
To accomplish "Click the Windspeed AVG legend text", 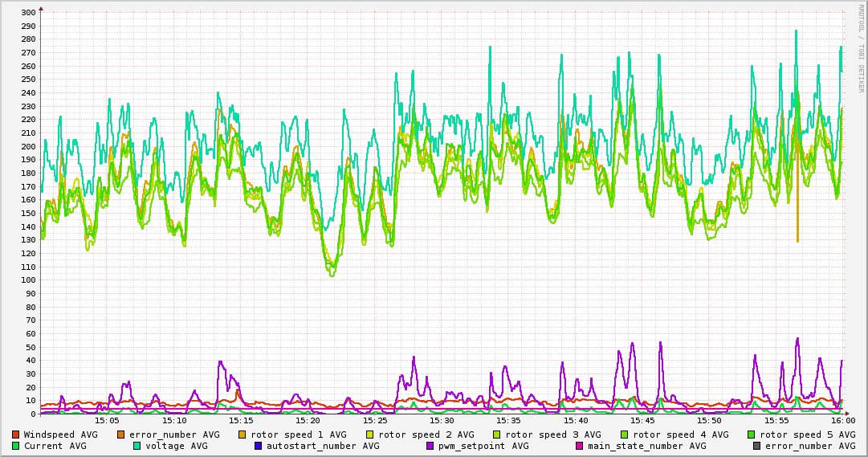I will 60,435.
